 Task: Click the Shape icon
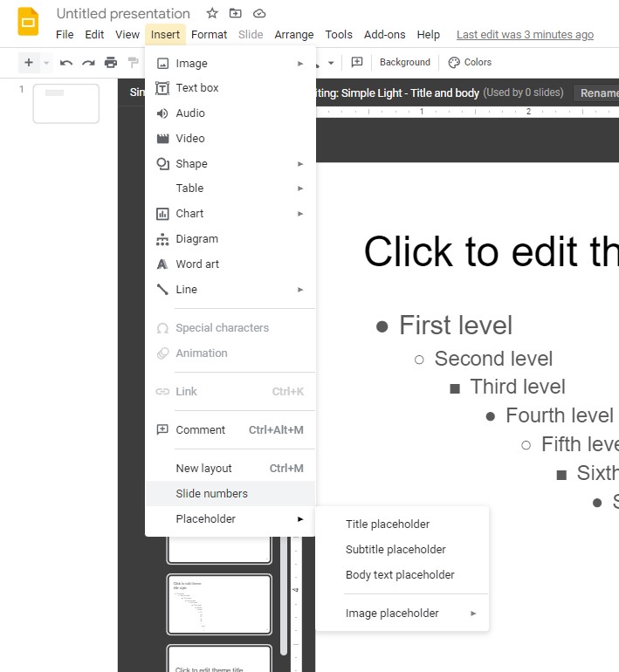tap(162, 164)
